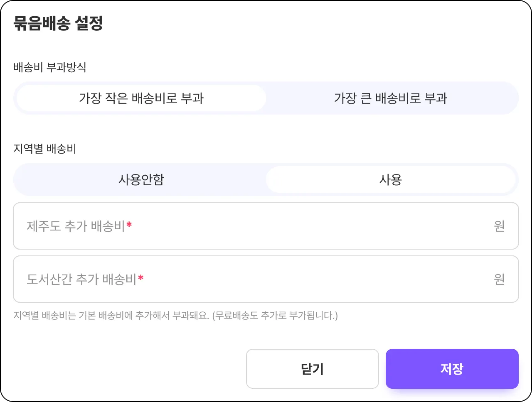Viewport: 532px width, 402px height.
Task: Click the 원 suffix in 제주도 field
Action: point(499,226)
